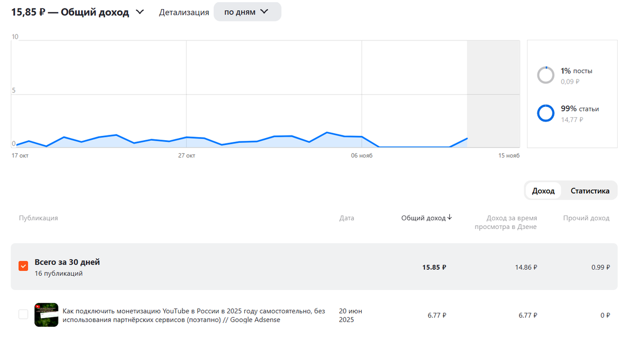This screenshot has height=338, width=644.
Task: Click the grey посты donut chart icon
Action: click(x=546, y=75)
